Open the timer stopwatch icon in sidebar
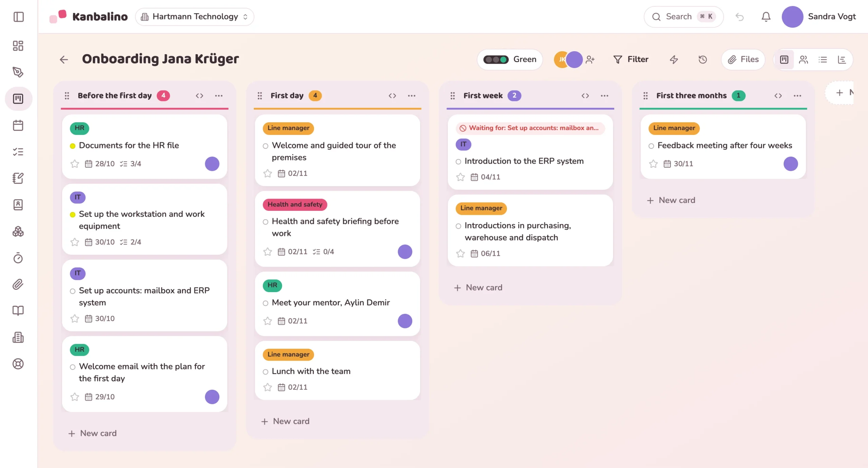The image size is (868, 468). click(18, 258)
